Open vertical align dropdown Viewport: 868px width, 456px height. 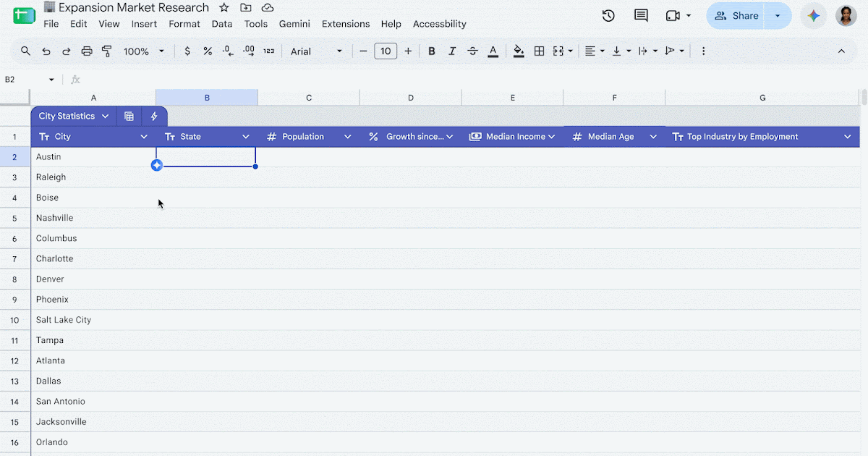point(621,51)
